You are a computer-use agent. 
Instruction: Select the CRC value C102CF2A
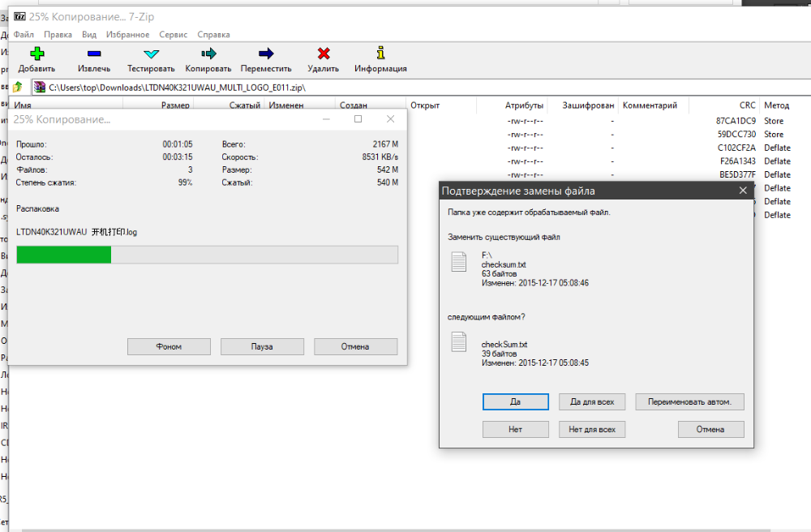point(736,148)
